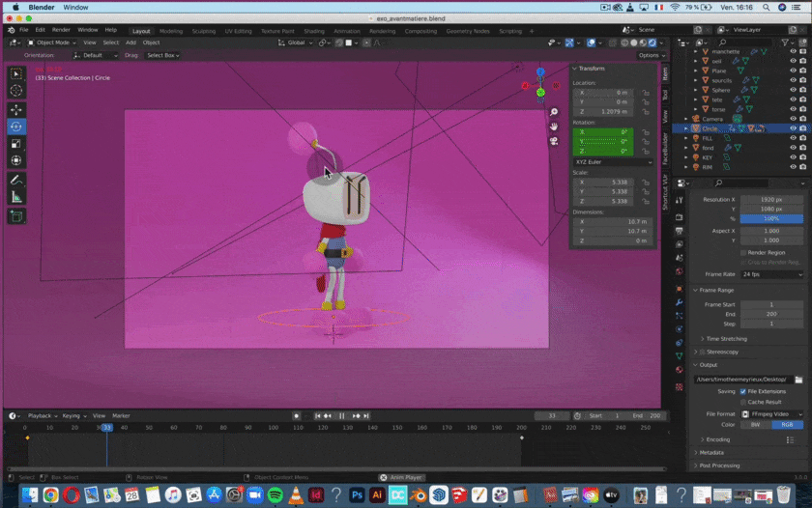Switch to the Animation workspace tab
This screenshot has height=508, width=812.
click(x=346, y=31)
